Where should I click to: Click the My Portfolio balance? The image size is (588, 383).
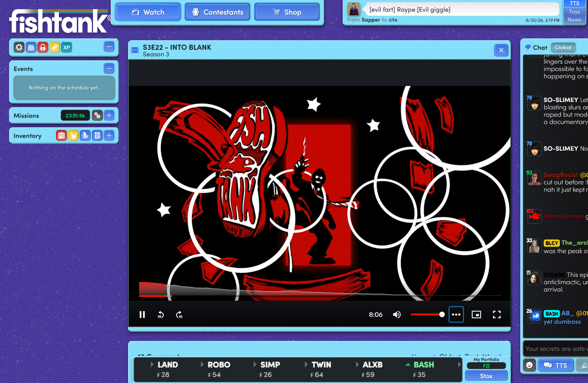486,366
